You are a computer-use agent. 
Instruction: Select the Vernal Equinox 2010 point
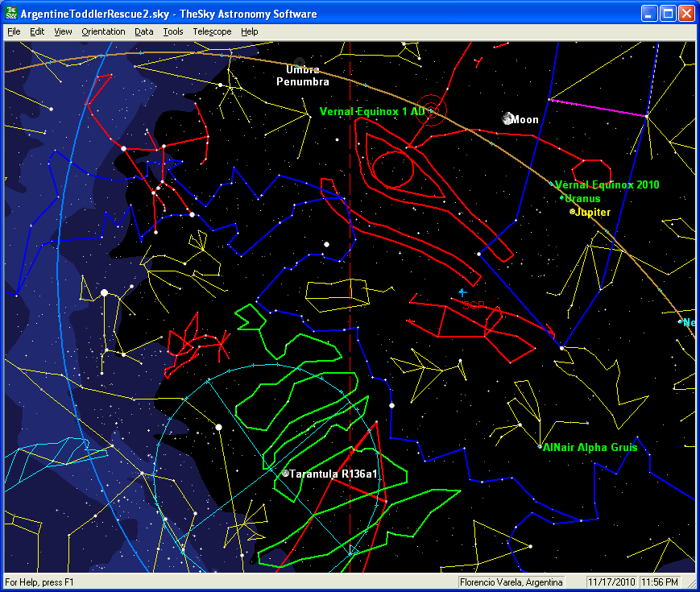point(552,184)
